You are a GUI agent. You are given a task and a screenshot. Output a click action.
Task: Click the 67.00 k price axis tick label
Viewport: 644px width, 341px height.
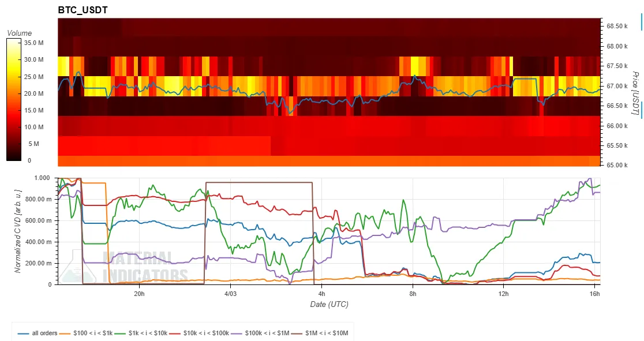click(x=617, y=86)
